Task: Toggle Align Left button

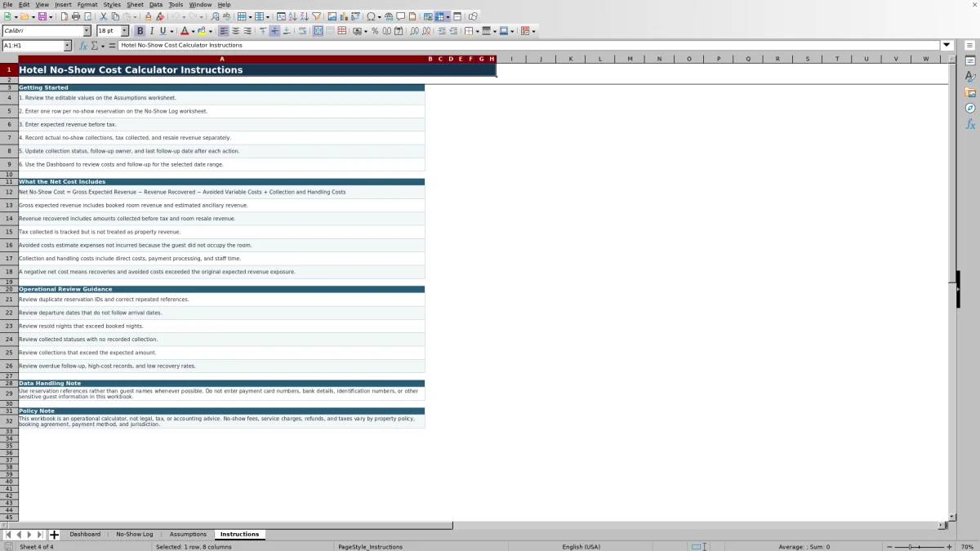Action: pos(224,31)
